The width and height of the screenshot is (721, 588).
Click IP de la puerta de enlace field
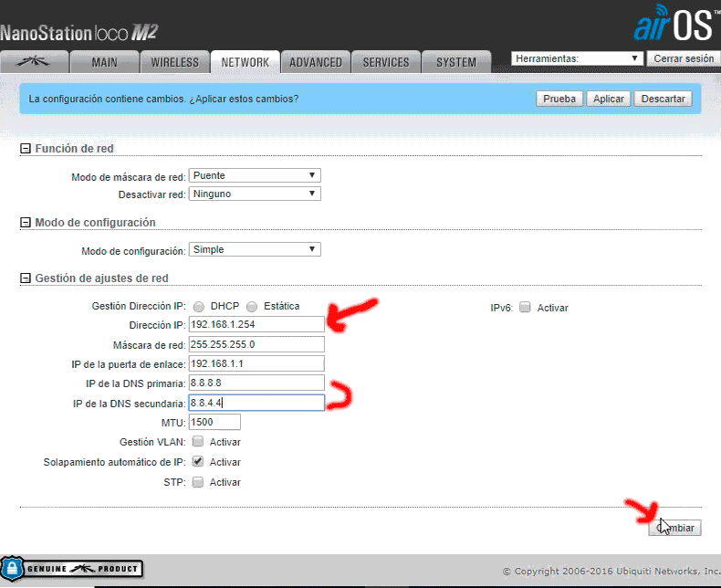click(x=256, y=363)
